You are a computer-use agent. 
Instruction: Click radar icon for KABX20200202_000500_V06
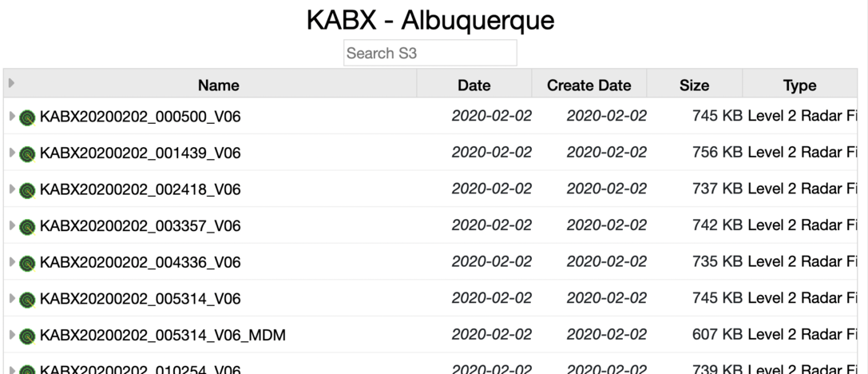(x=28, y=117)
